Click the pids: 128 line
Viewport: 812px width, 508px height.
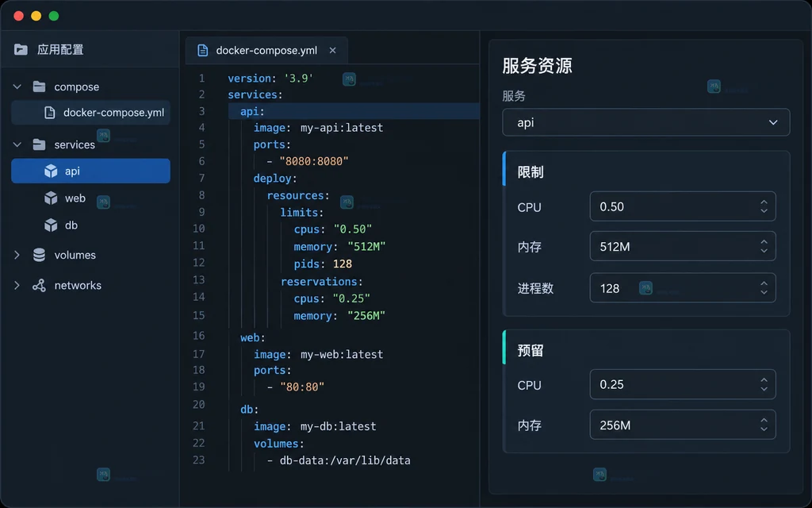[x=323, y=264]
